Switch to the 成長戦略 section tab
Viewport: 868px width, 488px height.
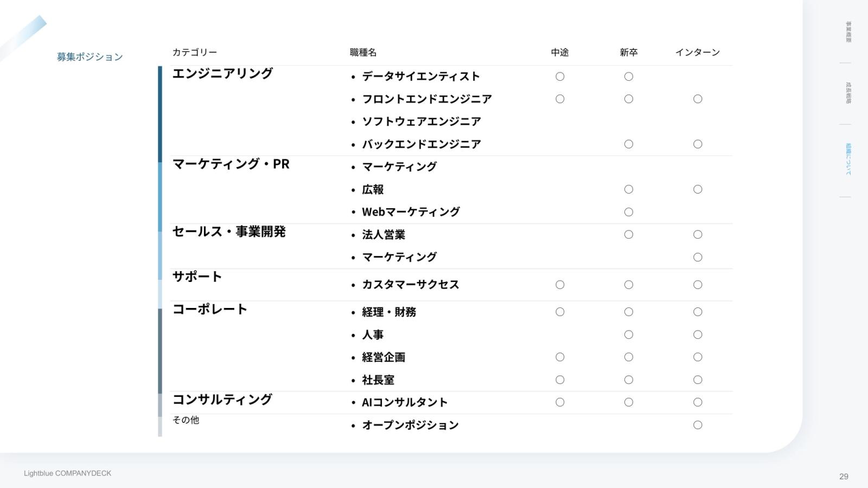[x=848, y=93]
